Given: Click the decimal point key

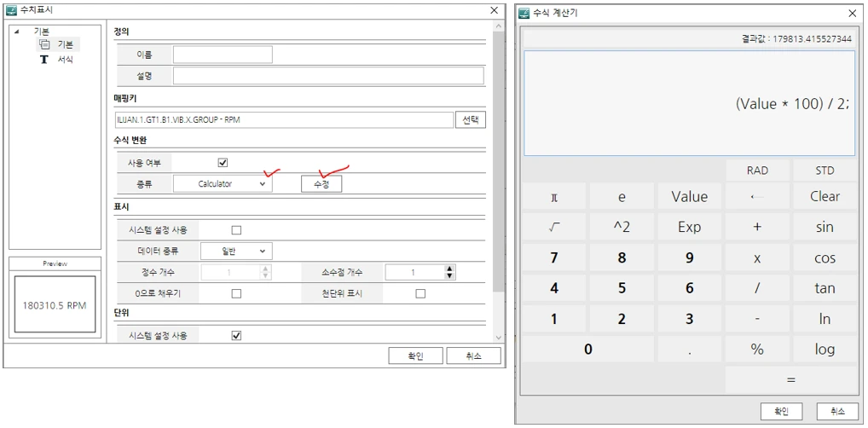Looking at the screenshot, I should tap(689, 350).
